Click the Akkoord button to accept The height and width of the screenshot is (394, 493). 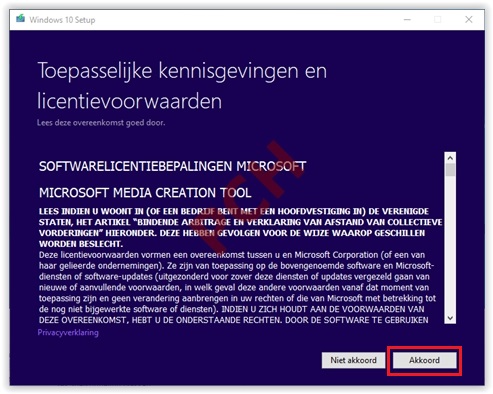pos(424,360)
